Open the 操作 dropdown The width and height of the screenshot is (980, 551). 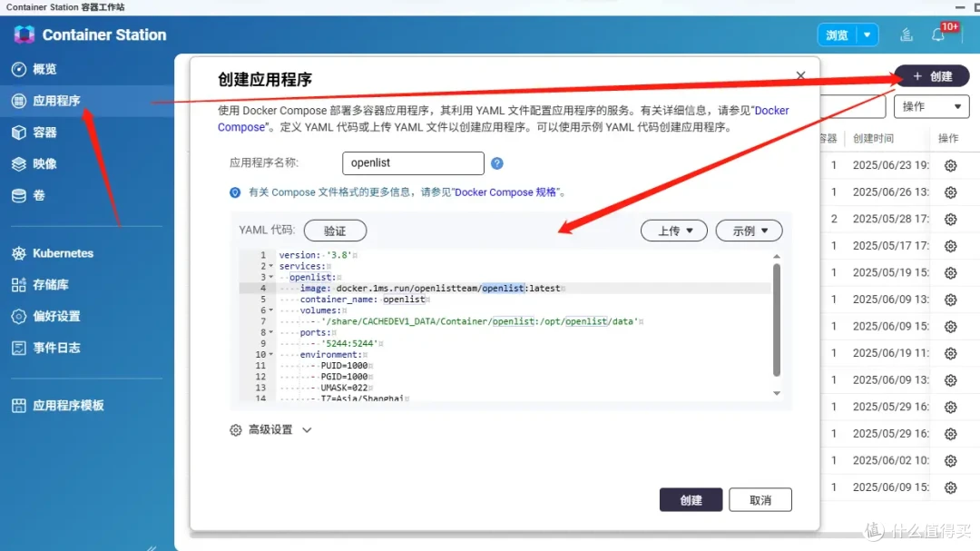tap(931, 106)
